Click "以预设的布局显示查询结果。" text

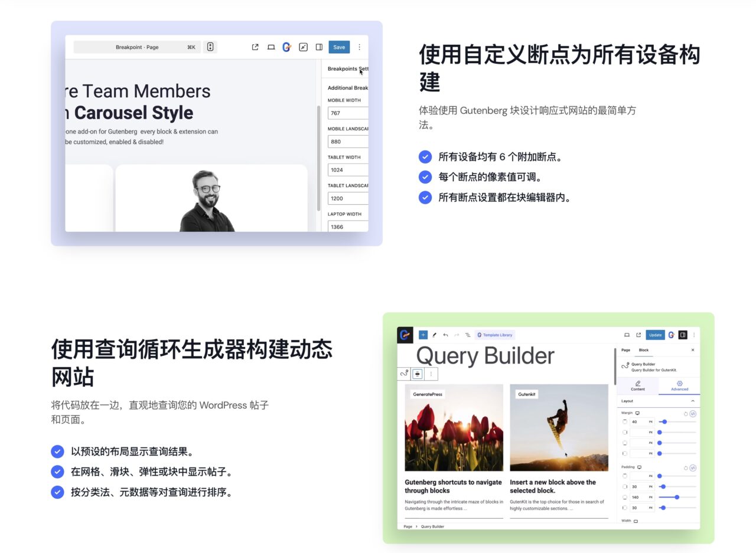132,451
